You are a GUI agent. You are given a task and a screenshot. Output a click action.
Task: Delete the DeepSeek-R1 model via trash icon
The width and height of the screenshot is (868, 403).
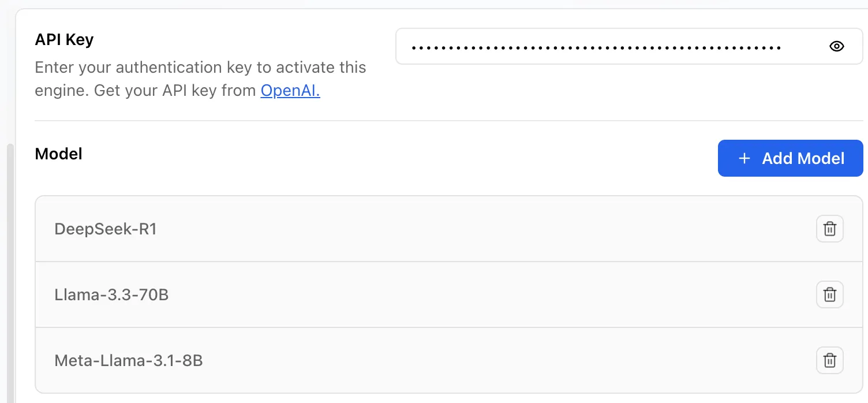[829, 229]
